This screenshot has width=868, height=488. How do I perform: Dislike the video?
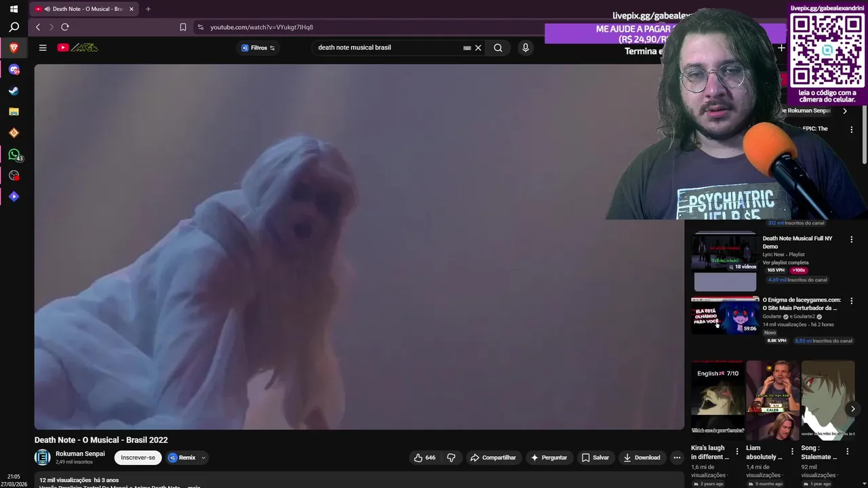coord(452,457)
